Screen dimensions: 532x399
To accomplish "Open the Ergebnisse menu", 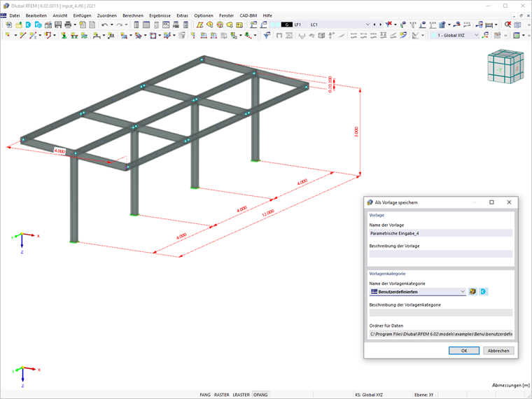I will [160, 15].
